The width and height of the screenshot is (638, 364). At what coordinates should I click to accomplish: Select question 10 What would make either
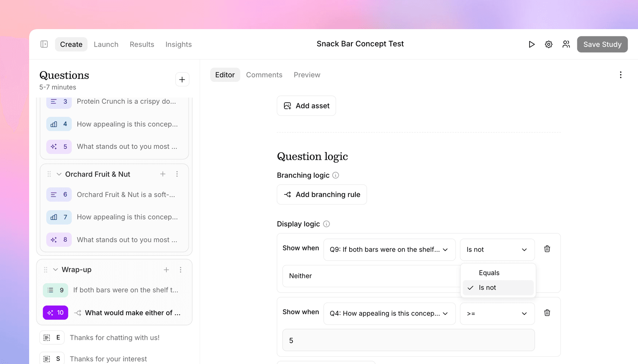(114, 313)
